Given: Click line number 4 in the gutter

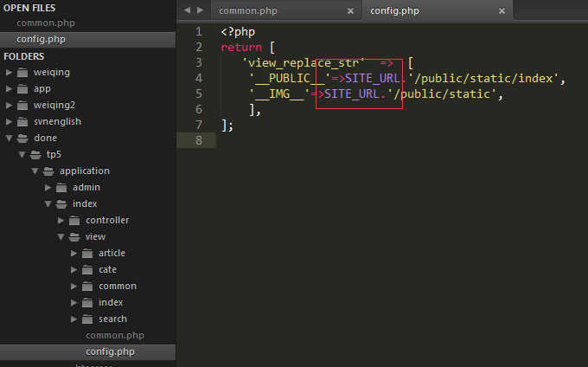Looking at the screenshot, I should (x=199, y=79).
